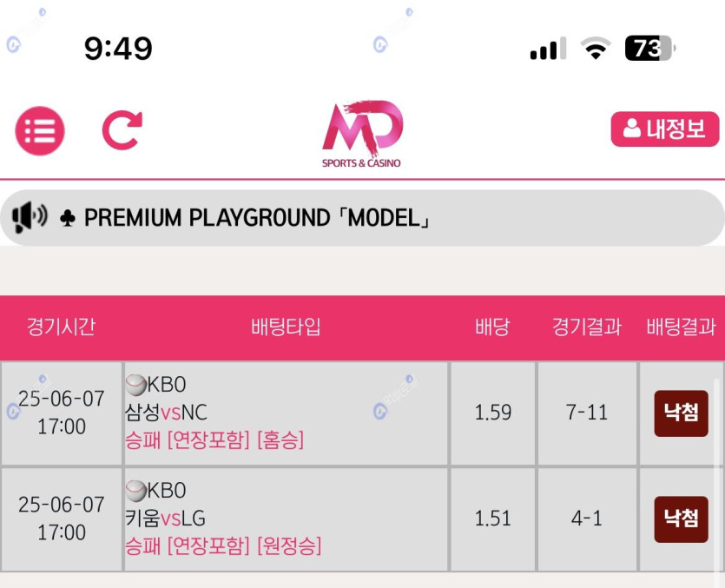The height and width of the screenshot is (588, 725).
Task: Click 승패 [연장포함] [홈승] bet type
Action: pos(214,440)
